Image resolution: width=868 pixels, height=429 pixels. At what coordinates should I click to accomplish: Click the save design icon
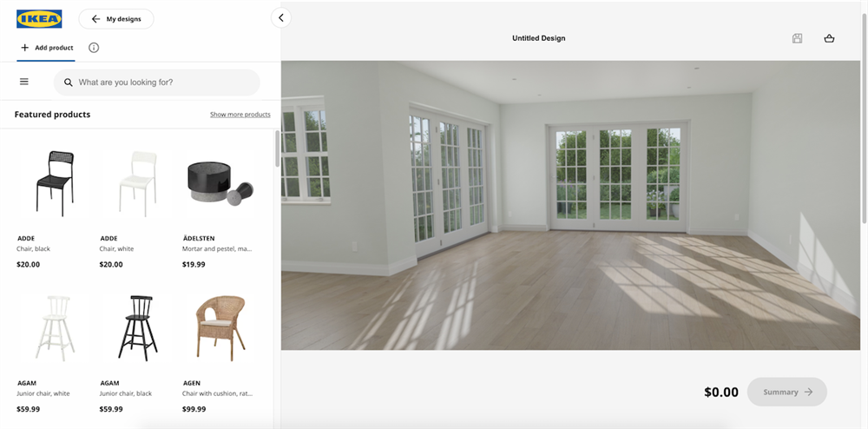[797, 38]
